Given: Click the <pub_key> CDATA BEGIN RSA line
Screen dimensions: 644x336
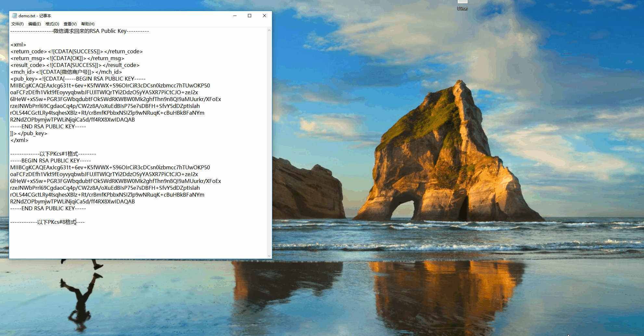Looking at the screenshot, I should [78, 79].
